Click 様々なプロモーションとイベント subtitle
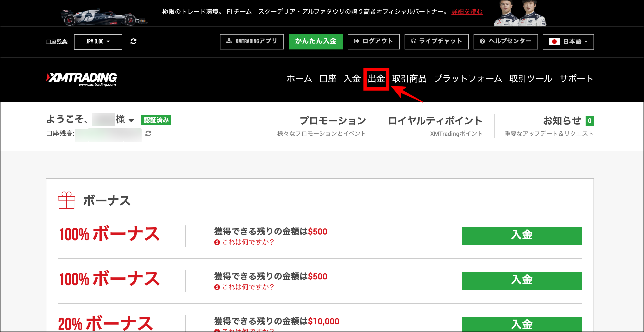 (x=321, y=133)
